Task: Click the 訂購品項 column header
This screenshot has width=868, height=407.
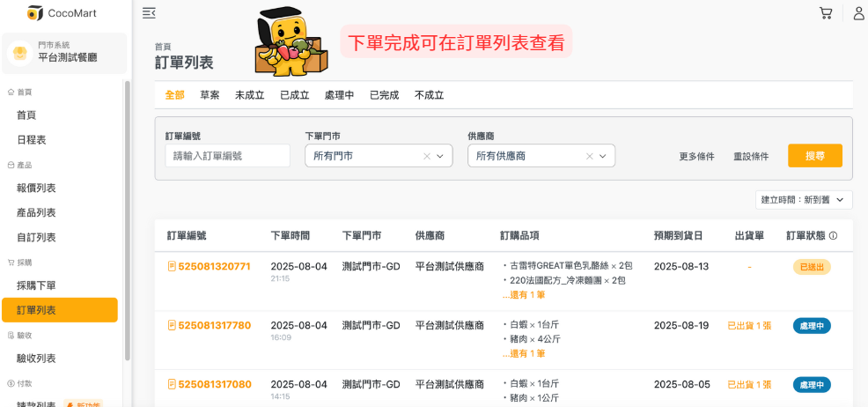Action: [519, 236]
